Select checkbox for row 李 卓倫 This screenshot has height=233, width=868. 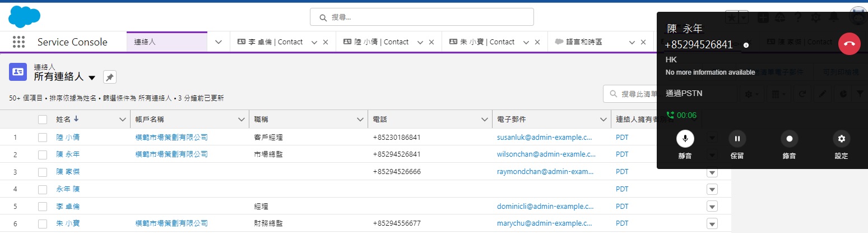43,207
